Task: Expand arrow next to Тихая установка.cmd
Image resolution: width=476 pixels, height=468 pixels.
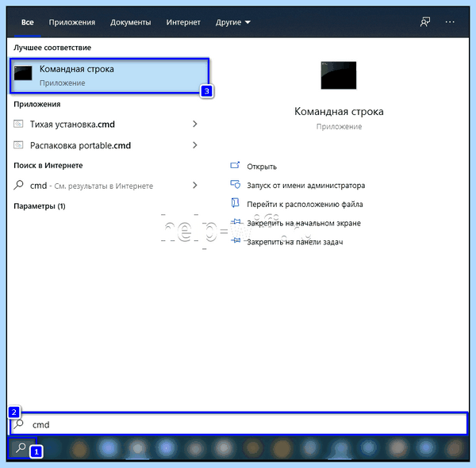Action: (195, 124)
